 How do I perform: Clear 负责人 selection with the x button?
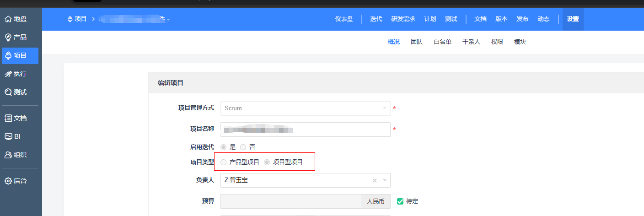click(375, 180)
